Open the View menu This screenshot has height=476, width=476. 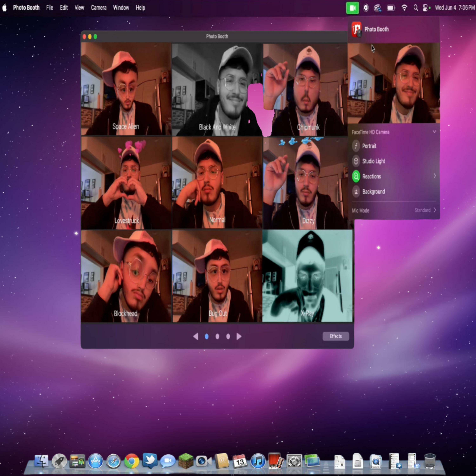79,8
